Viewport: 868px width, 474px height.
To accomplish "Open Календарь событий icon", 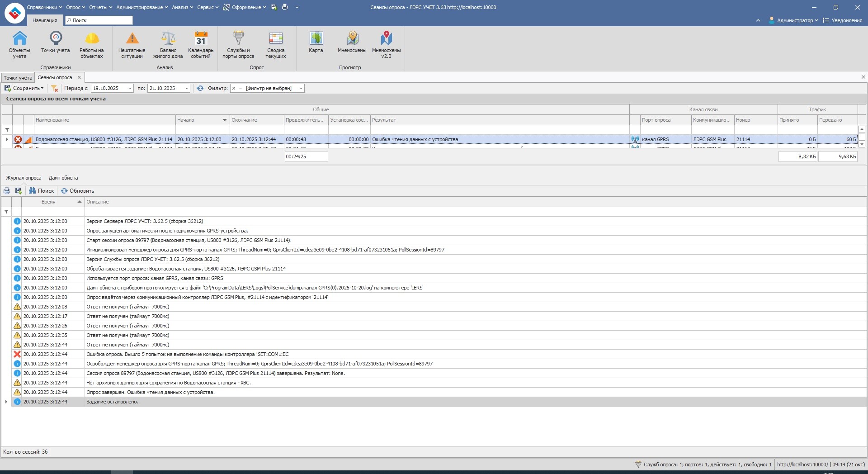I will pos(201,44).
